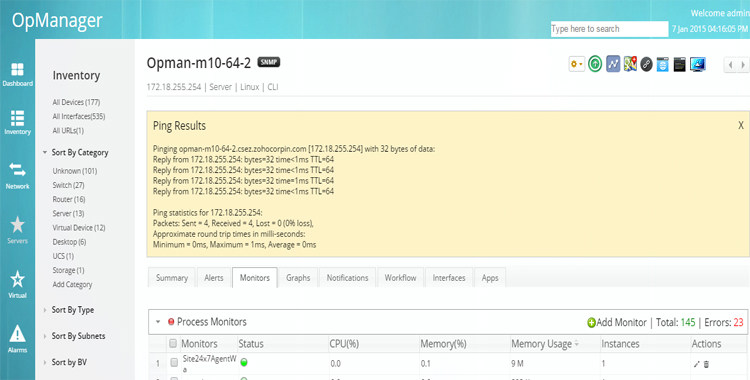Click the Add Category link

[x=72, y=284]
